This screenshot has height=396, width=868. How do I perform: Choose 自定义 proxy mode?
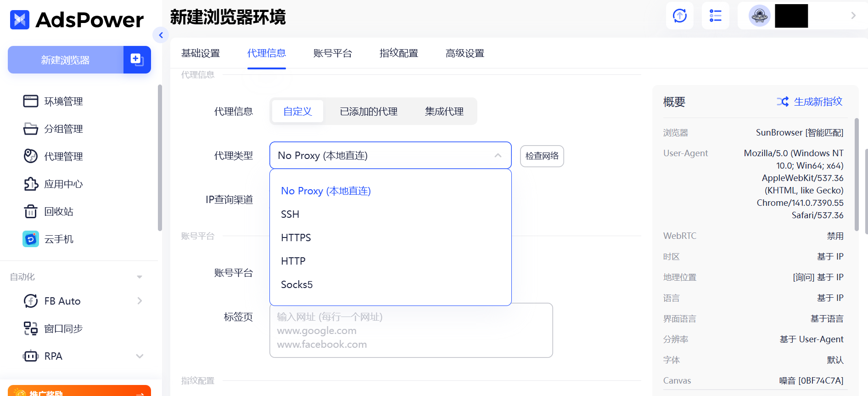click(297, 111)
